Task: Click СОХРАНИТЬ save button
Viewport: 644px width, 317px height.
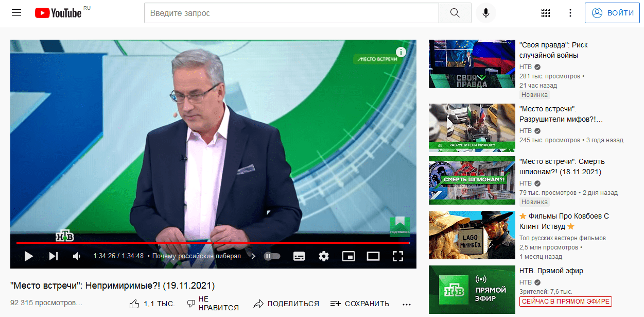Action: 360,304
